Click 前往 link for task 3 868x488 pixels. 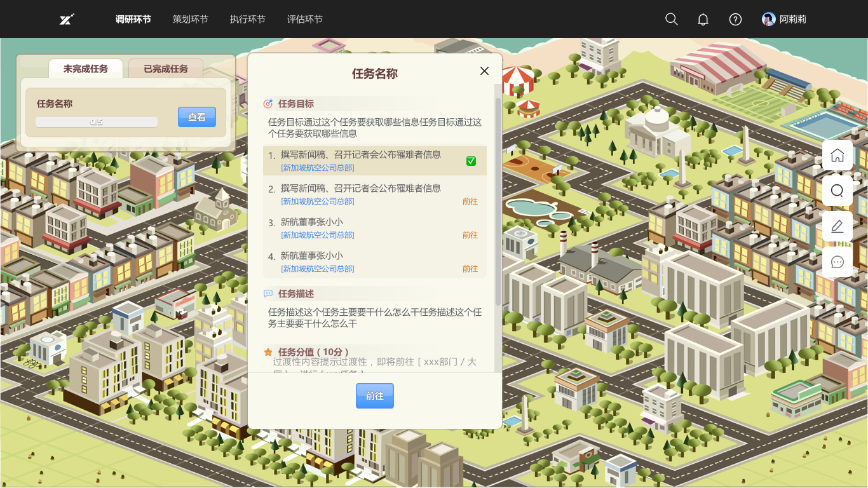click(470, 235)
